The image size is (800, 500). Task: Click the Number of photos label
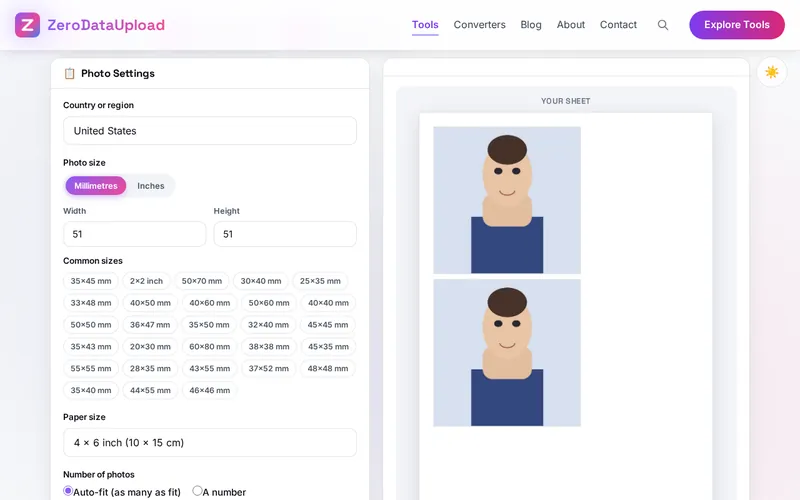[99, 474]
